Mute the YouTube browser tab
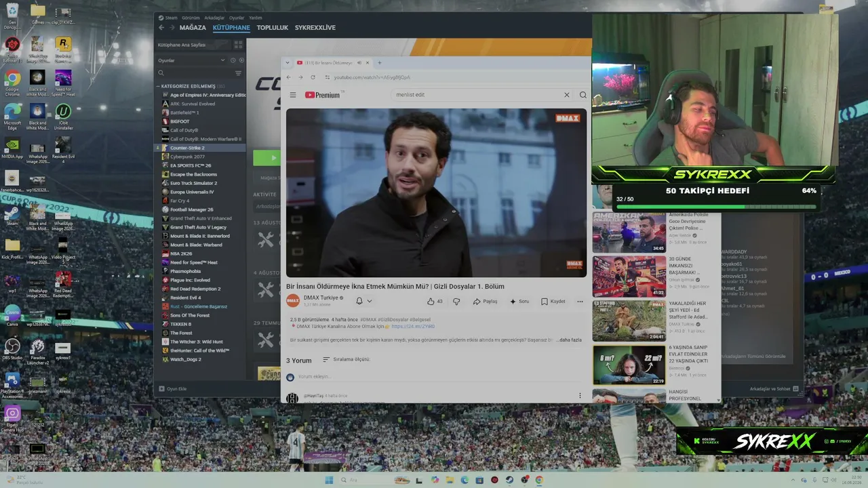This screenshot has width=868, height=488. click(x=359, y=63)
